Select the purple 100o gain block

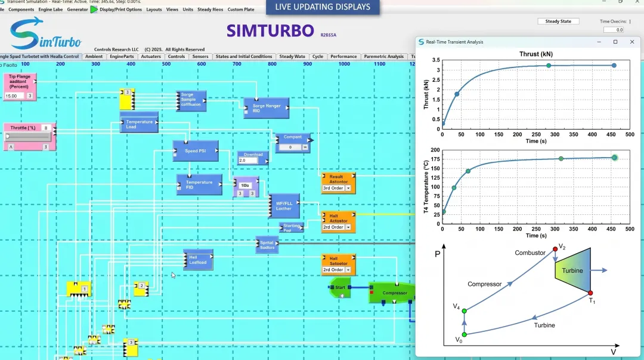246,187
